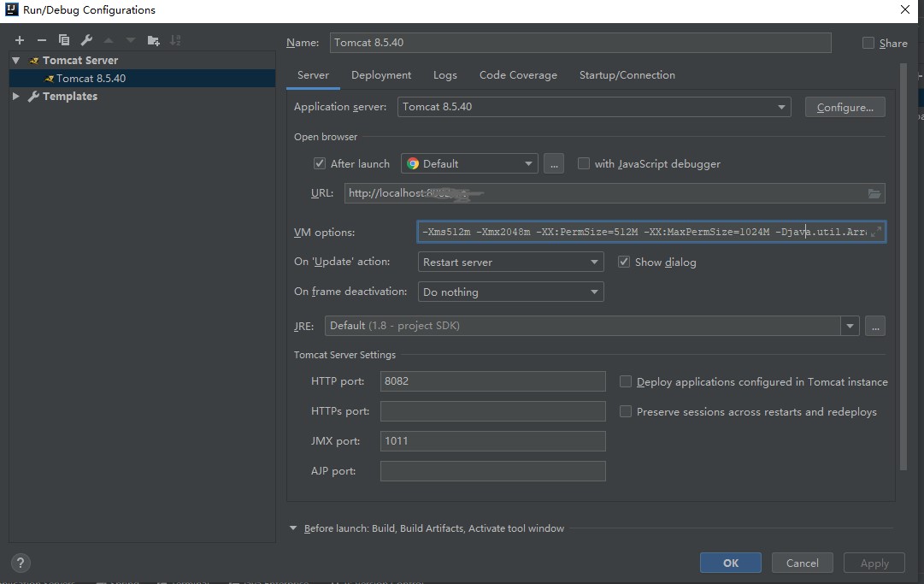Screen dimensions: 924x584
Task: Open JRE browse ellipsis button
Action: [x=875, y=326]
